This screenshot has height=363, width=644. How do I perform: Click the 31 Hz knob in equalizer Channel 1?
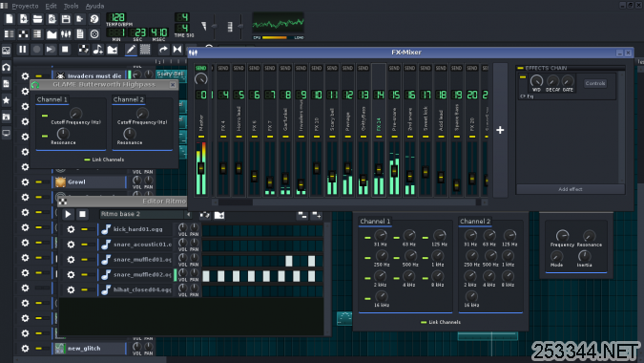pyautogui.click(x=381, y=236)
